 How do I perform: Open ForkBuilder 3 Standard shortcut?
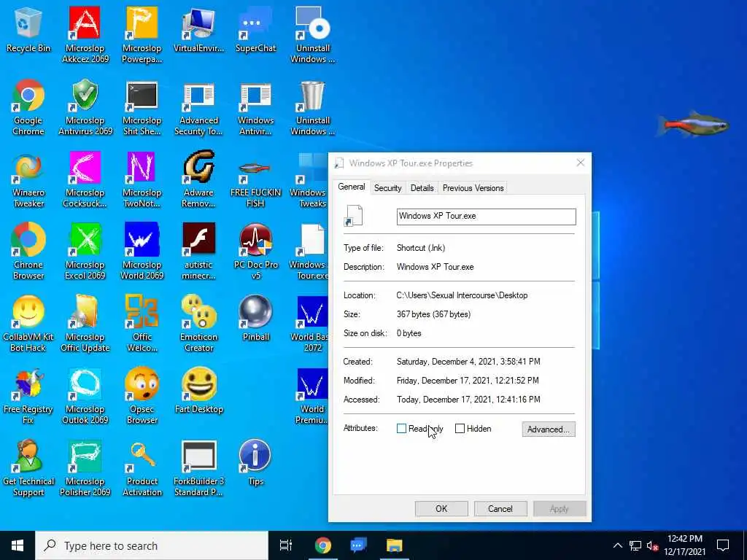pyautogui.click(x=198, y=469)
